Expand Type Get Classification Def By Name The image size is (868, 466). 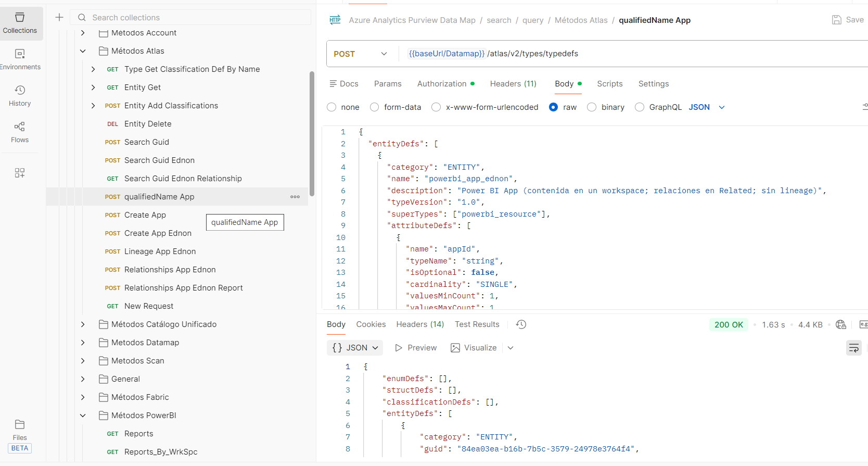click(93, 69)
